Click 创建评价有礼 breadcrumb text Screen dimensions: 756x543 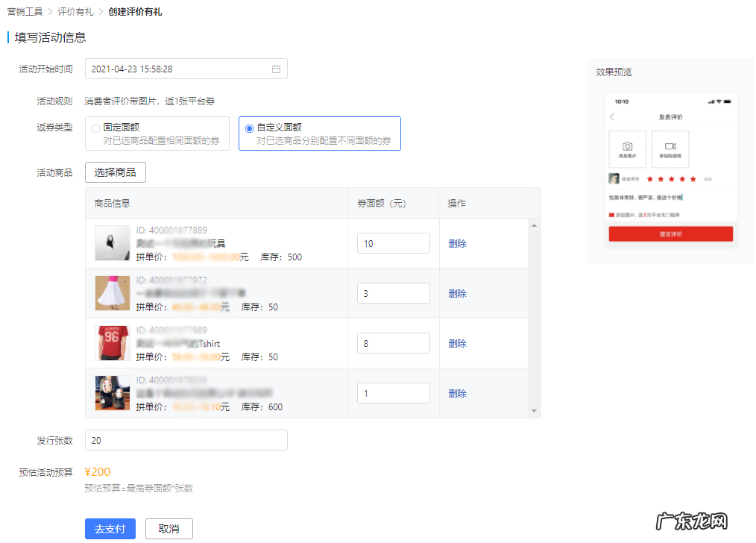tap(135, 12)
